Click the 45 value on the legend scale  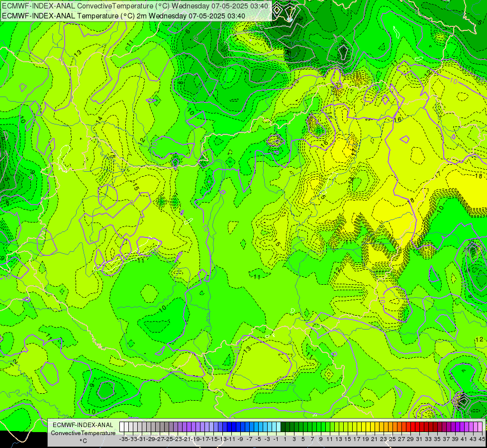tap(482, 439)
